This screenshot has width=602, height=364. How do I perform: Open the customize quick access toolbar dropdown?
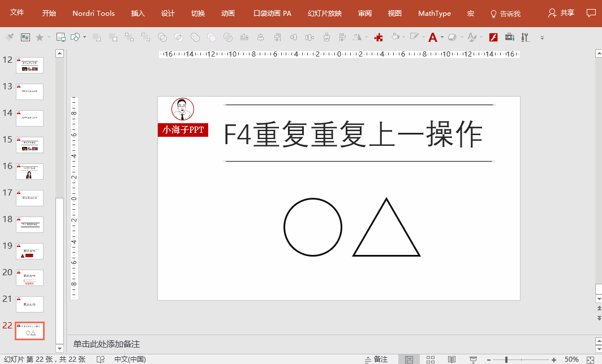(542, 38)
